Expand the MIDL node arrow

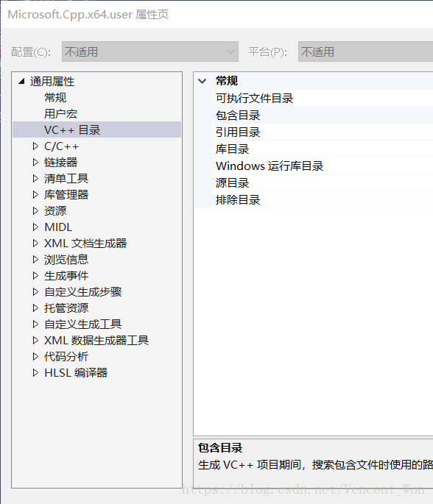tap(35, 227)
